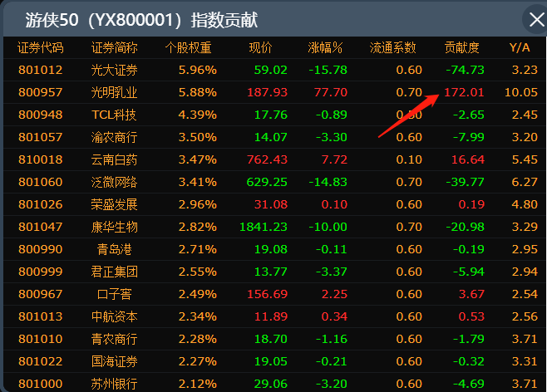
Task: Sort by 涨幅% column header
Action: 325,47
